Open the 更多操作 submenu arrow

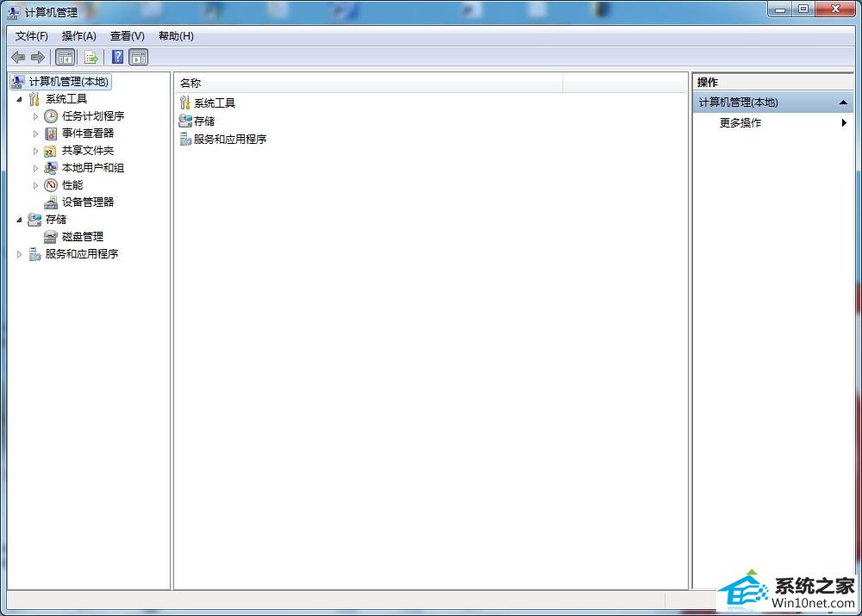[x=844, y=123]
